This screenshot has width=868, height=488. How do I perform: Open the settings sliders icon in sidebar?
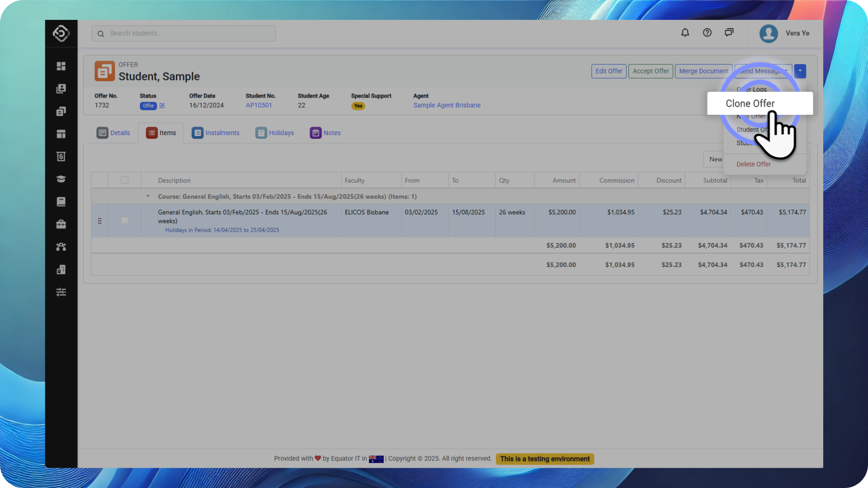(61, 292)
